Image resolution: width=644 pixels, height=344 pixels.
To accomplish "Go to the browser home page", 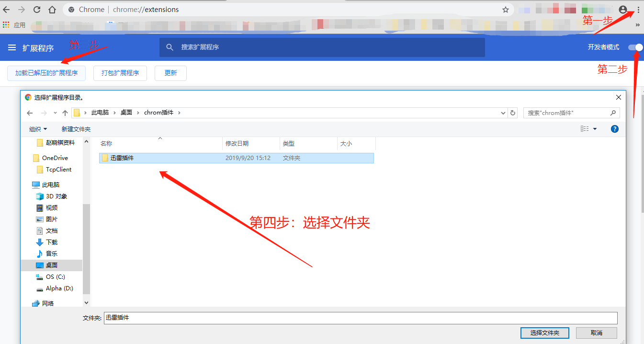I will click(x=52, y=9).
